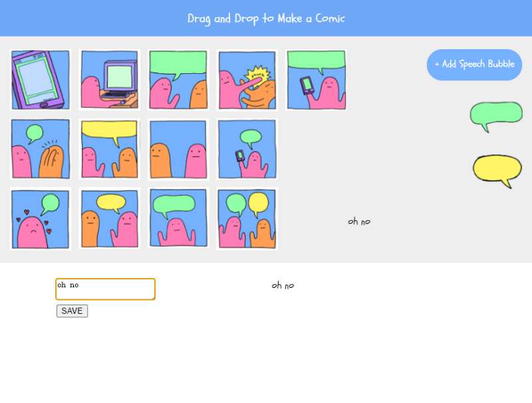Click the 'oh no' text in the gray area
The height and width of the screenshot is (403, 532).
359,221
